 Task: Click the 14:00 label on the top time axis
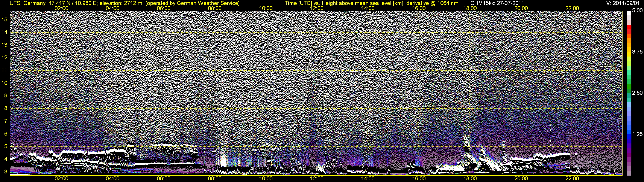368,8
